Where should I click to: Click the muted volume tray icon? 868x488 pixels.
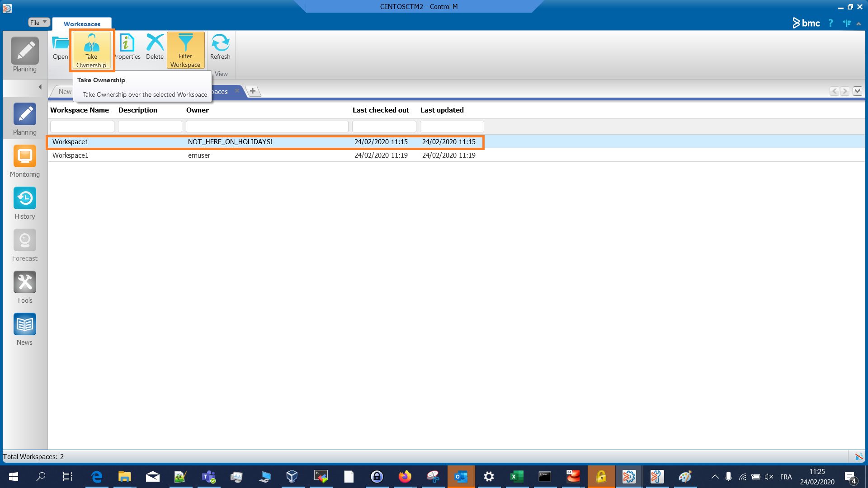(769, 477)
